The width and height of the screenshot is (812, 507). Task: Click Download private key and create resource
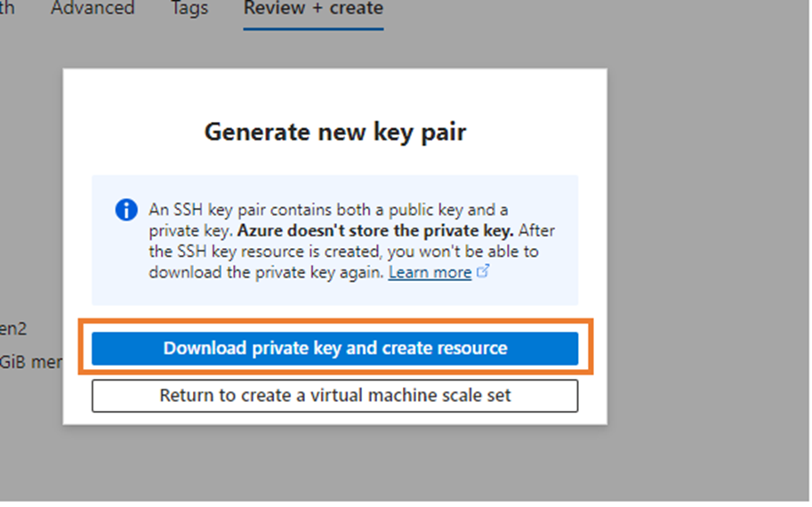tap(334, 348)
